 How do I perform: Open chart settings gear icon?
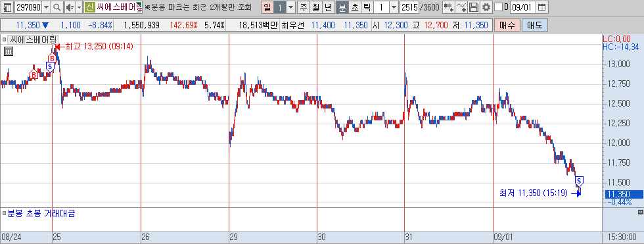(486, 7)
